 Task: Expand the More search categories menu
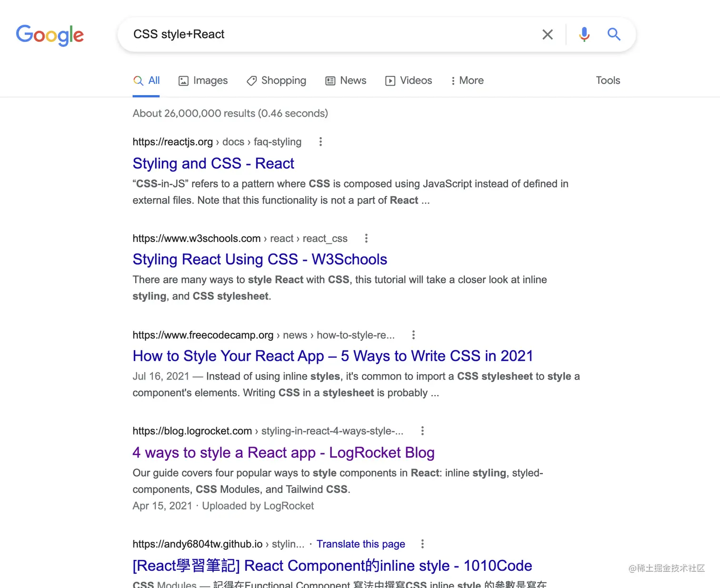pos(467,80)
